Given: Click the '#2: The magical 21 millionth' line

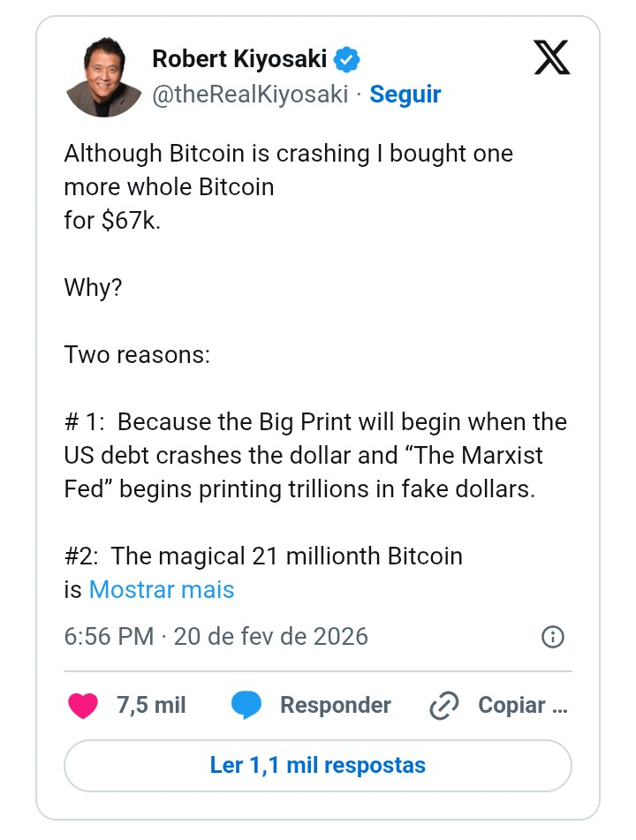Looking at the screenshot, I should click(263, 556).
